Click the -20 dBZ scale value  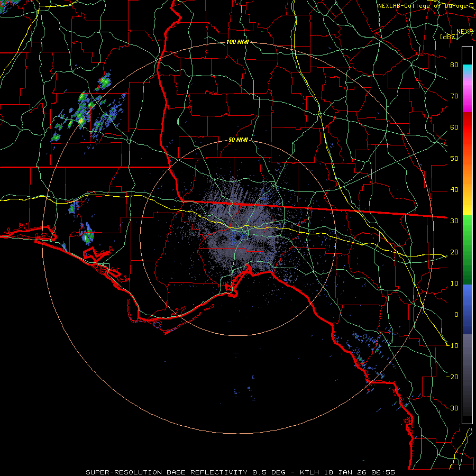[452, 377]
